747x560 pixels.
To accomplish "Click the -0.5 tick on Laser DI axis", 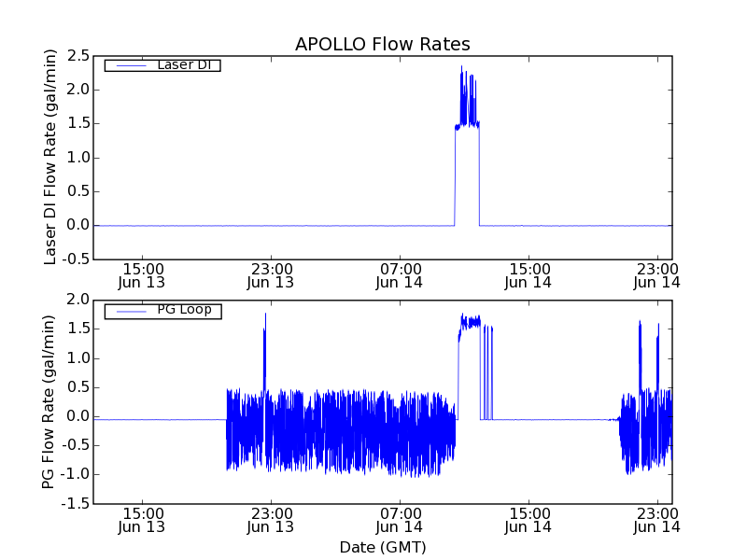I will coord(76,259).
